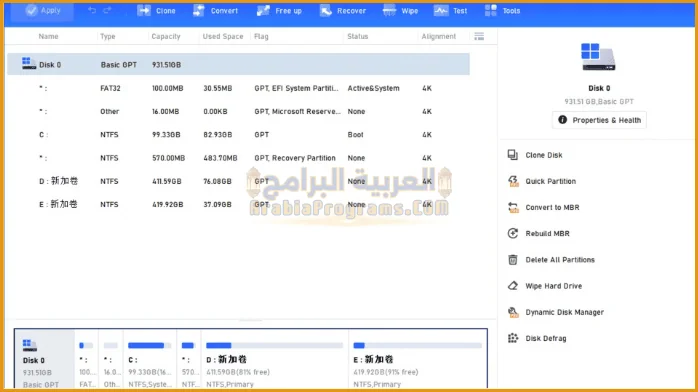
Task: Choose the Disk Defrag option
Action: 546,338
